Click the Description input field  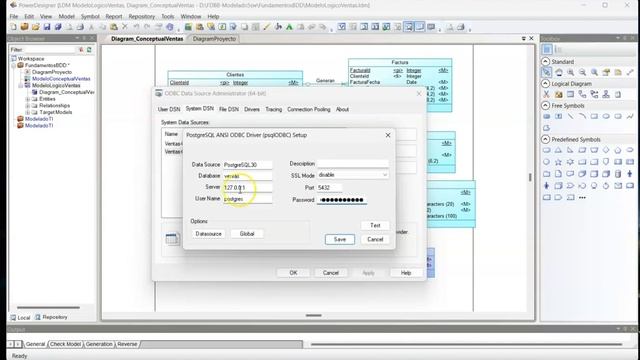coord(353,164)
